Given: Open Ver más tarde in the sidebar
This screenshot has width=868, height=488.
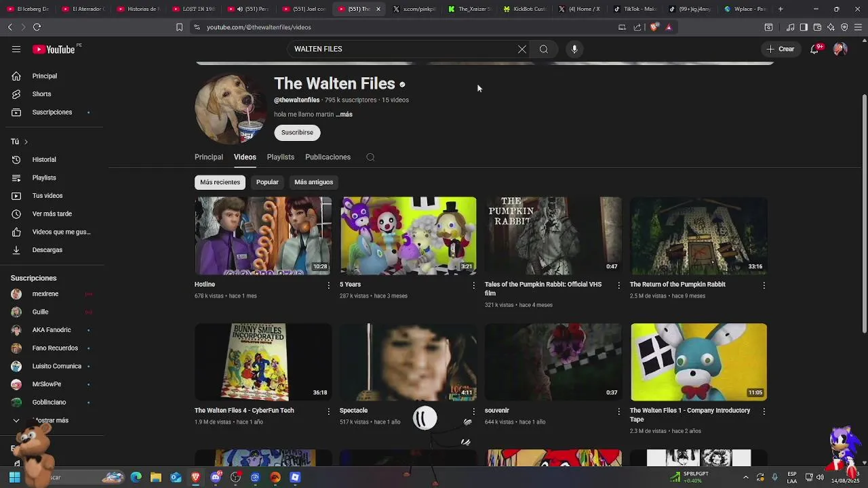Looking at the screenshot, I should point(52,214).
